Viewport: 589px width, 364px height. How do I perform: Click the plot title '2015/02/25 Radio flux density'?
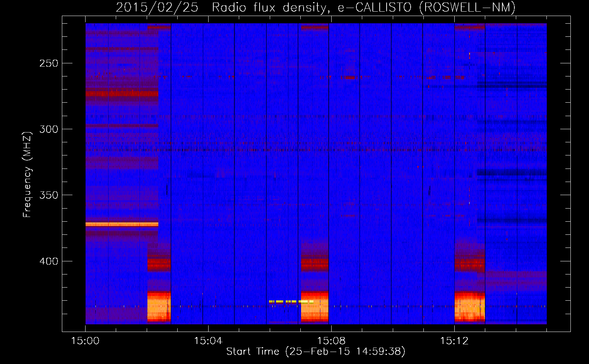[x=316, y=7]
